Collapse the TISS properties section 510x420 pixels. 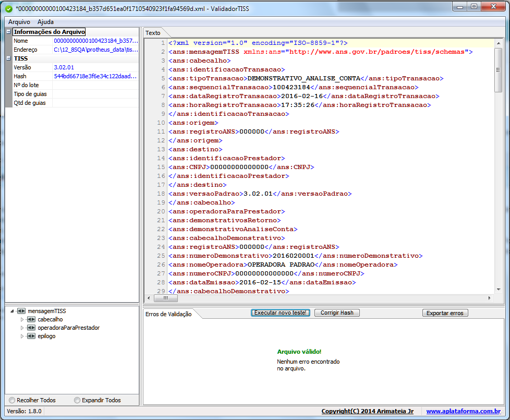[9, 58]
